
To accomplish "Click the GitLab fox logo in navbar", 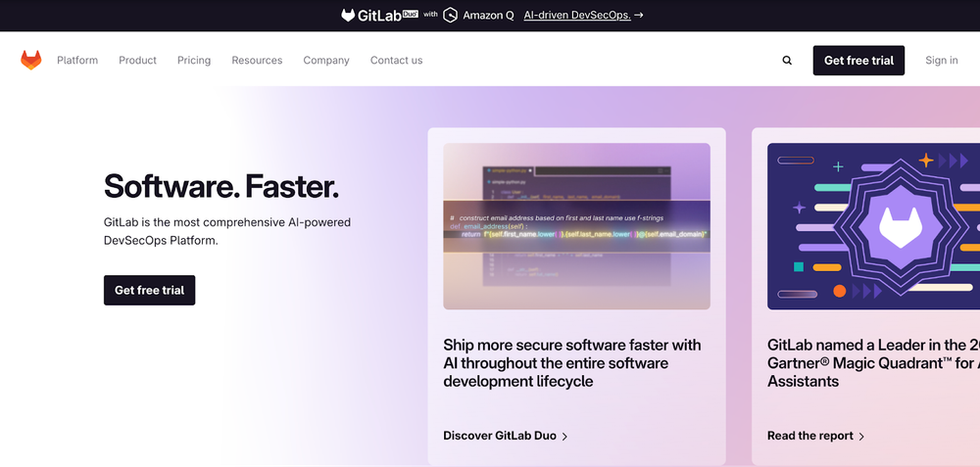I will coord(31,61).
